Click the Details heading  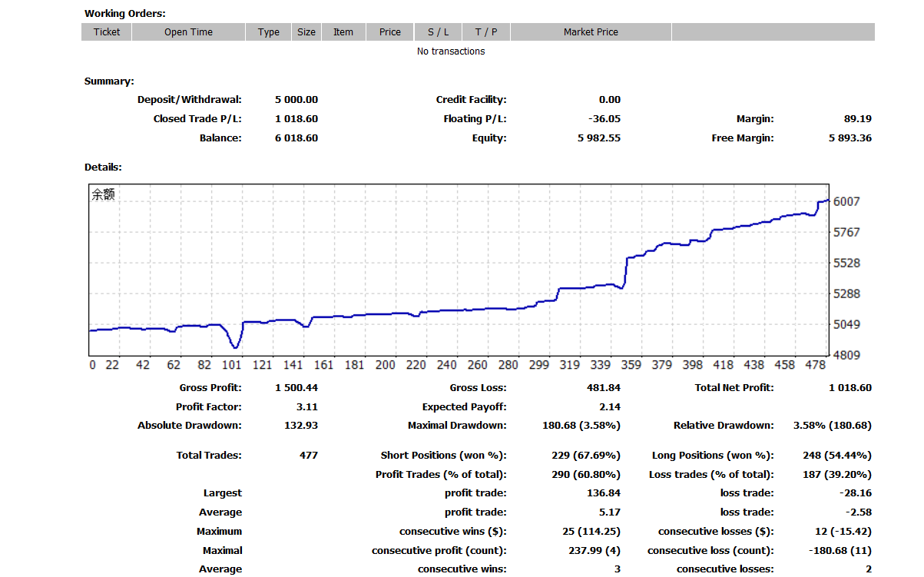[x=103, y=167]
